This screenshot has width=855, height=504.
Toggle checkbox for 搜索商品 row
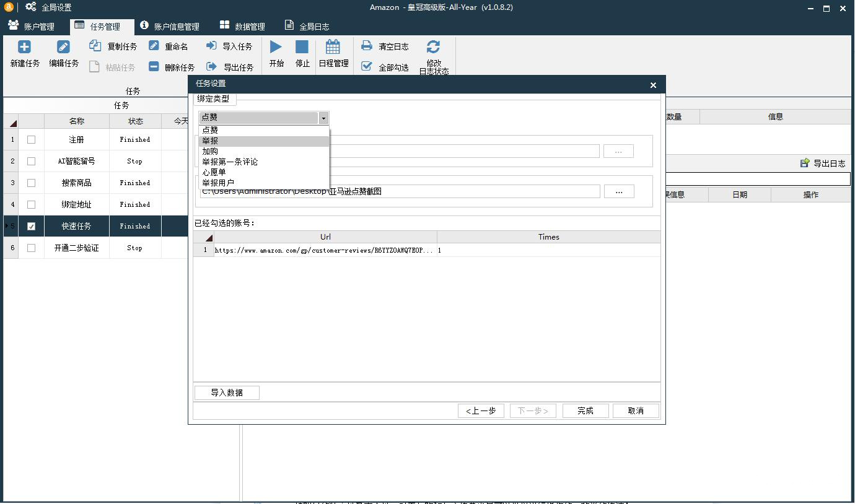click(x=31, y=183)
